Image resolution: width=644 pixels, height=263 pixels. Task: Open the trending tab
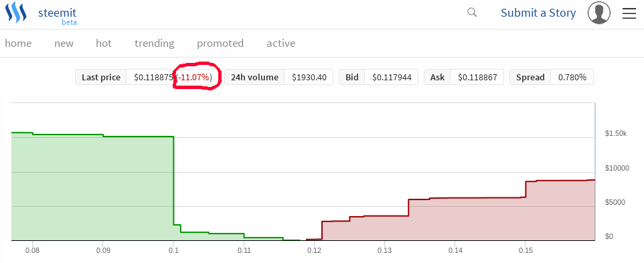click(155, 43)
